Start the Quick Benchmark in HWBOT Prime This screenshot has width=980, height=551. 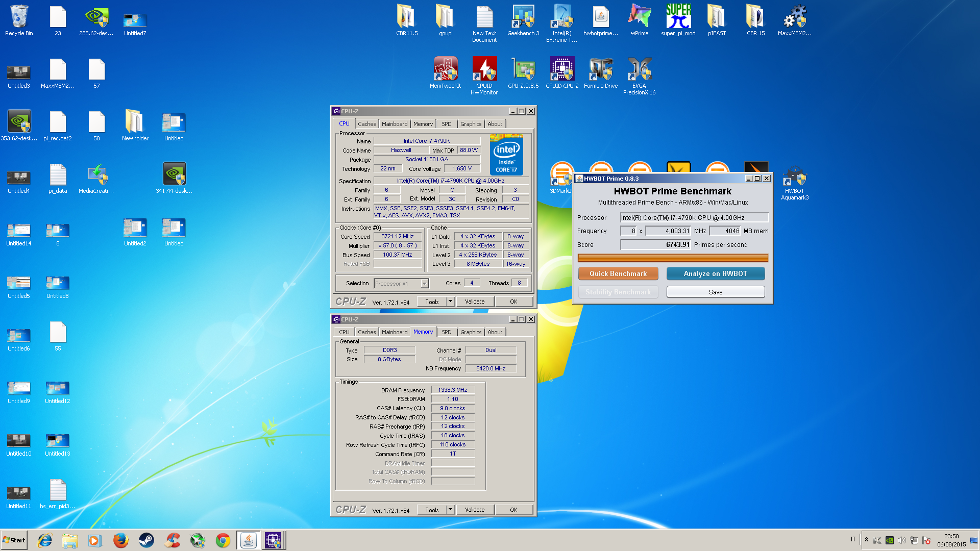(x=618, y=273)
